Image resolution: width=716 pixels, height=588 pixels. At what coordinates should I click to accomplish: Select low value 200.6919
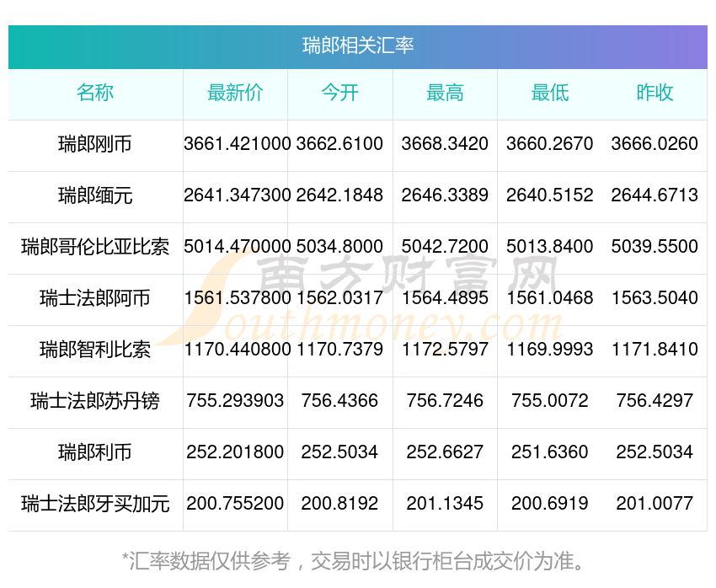point(550,504)
